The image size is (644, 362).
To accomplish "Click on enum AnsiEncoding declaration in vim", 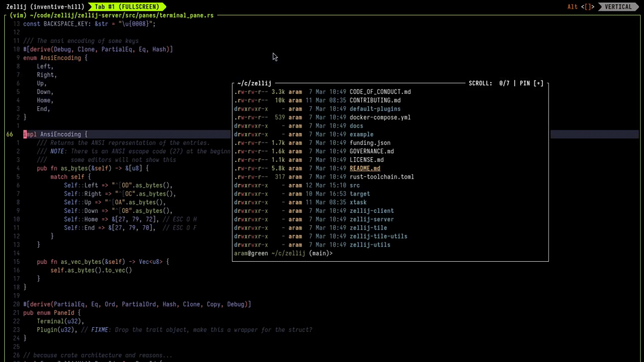I will click(x=55, y=58).
